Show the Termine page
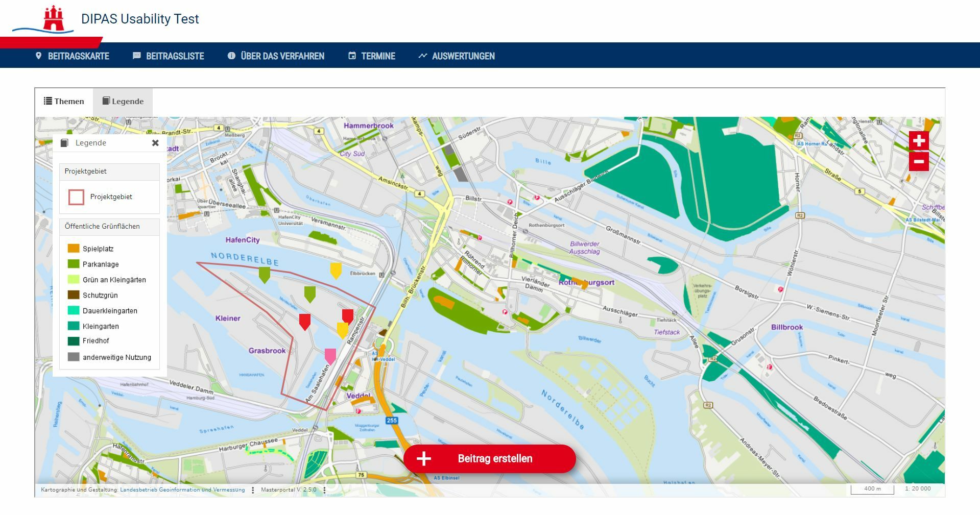The width and height of the screenshot is (980, 515). pos(372,56)
